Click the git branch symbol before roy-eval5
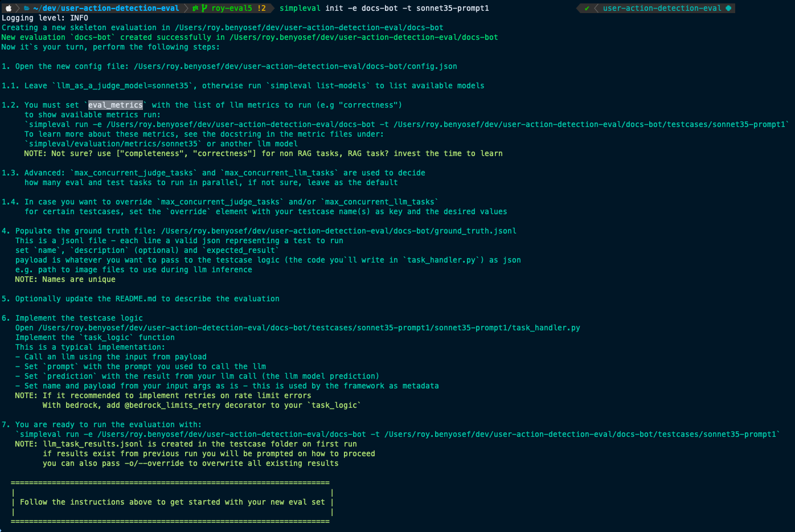 click(x=204, y=8)
